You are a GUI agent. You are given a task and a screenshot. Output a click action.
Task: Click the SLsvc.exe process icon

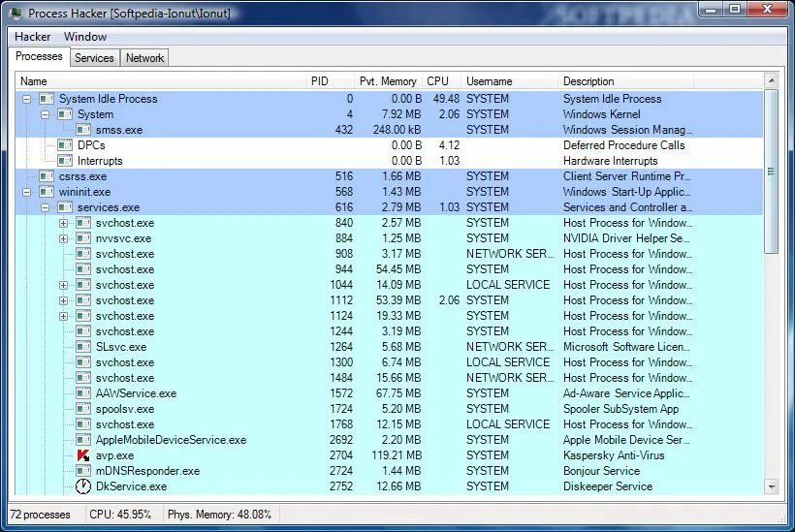[83, 347]
